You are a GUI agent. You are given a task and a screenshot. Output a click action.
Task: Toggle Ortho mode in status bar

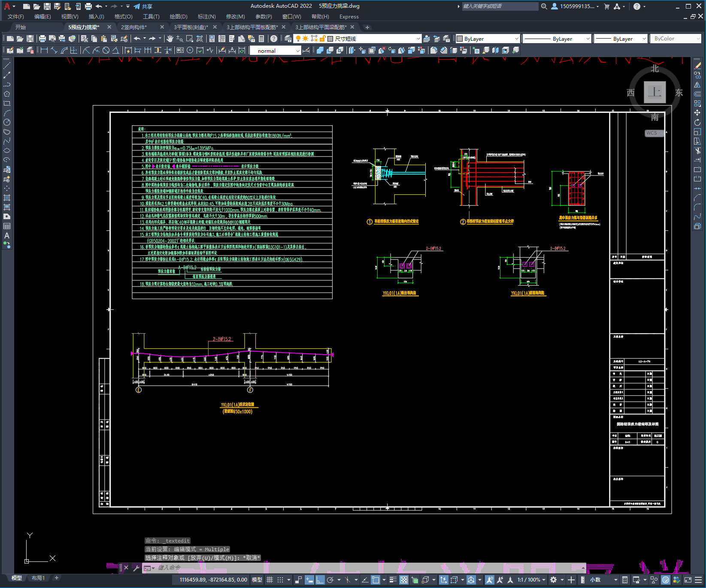pyautogui.click(x=320, y=580)
